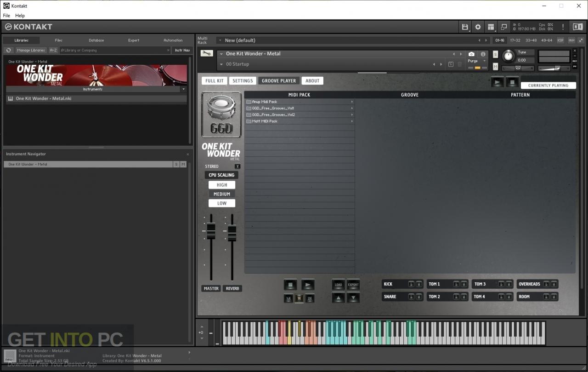Open the workspace layout panel icon
This screenshot has height=372, width=588.
coord(491,27)
